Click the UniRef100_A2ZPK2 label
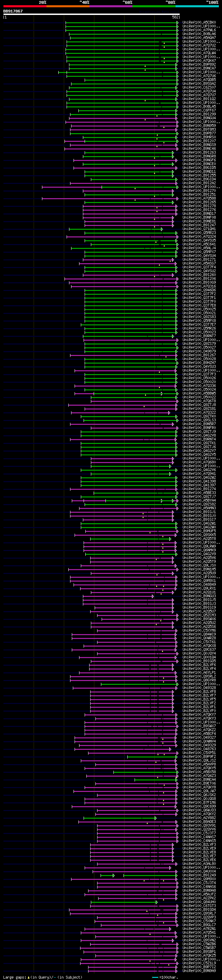Viewport: 222px width, 980px height. [199, 898]
